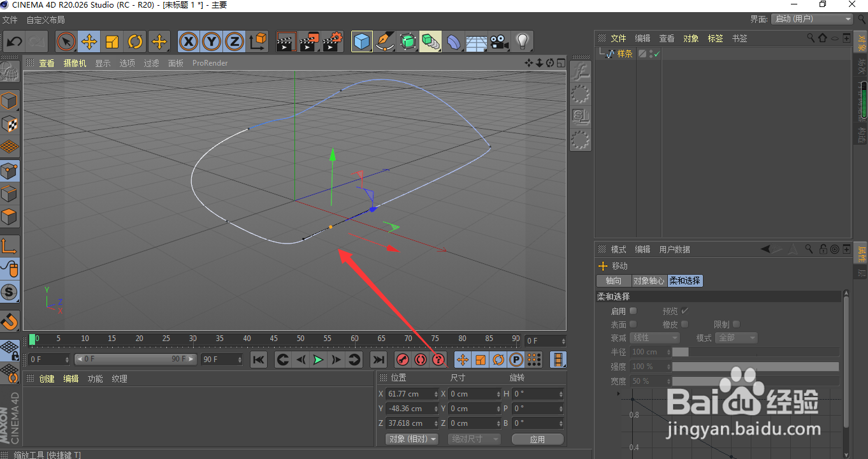Open the 对象 (相对) coordinate dropdown

pyautogui.click(x=412, y=439)
